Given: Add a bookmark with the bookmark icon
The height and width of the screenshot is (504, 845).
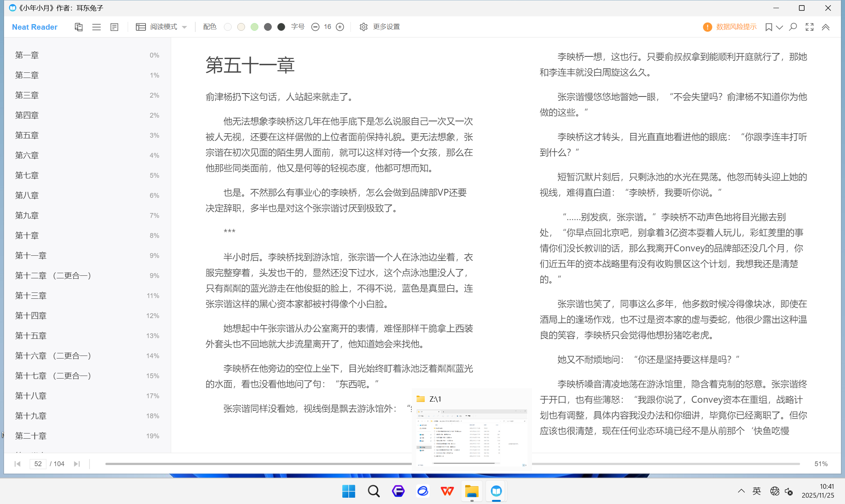Looking at the screenshot, I should [769, 27].
